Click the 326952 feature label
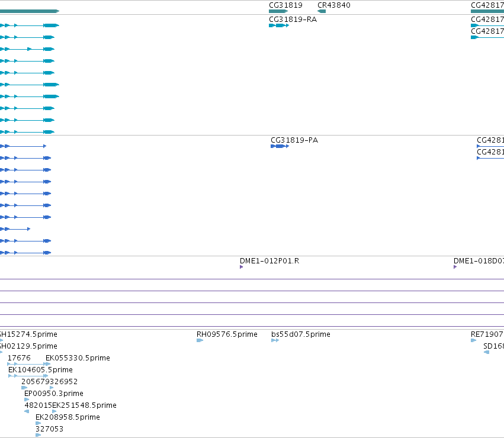 point(64,381)
